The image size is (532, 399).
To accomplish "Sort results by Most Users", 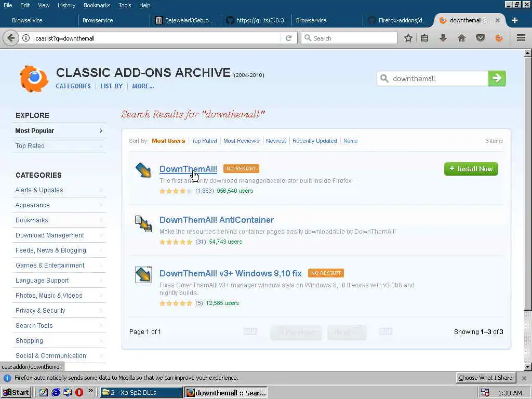I will [168, 141].
